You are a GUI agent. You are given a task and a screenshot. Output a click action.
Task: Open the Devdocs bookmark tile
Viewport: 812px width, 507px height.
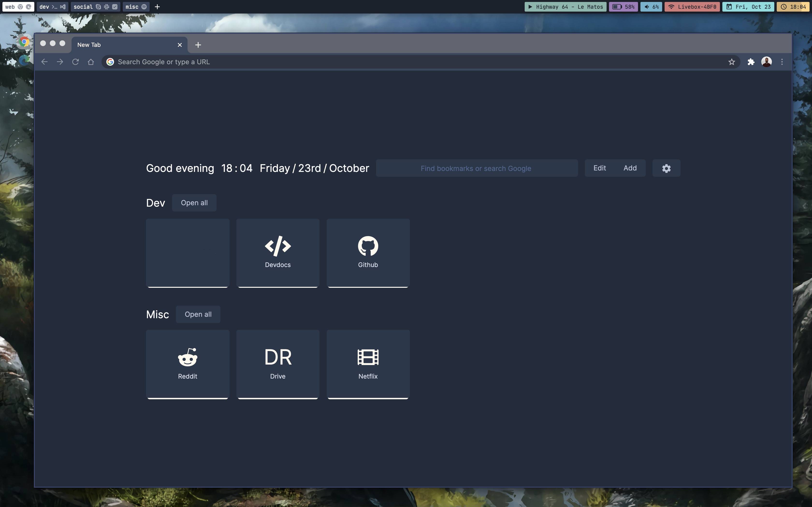[277, 253]
